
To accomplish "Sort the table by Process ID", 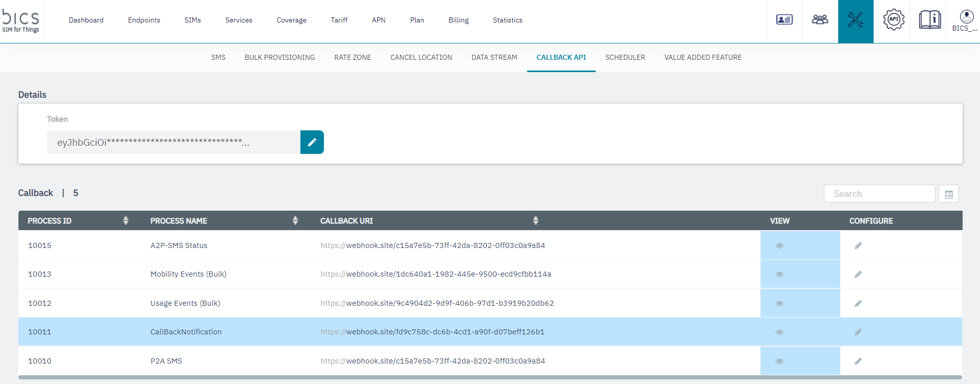I will pyautogui.click(x=125, y=221).
